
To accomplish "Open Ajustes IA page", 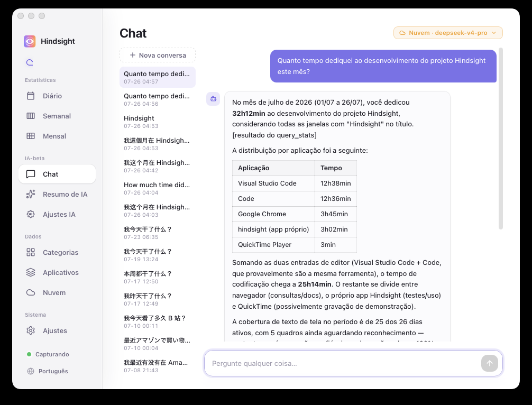I will tap(57, 214).
